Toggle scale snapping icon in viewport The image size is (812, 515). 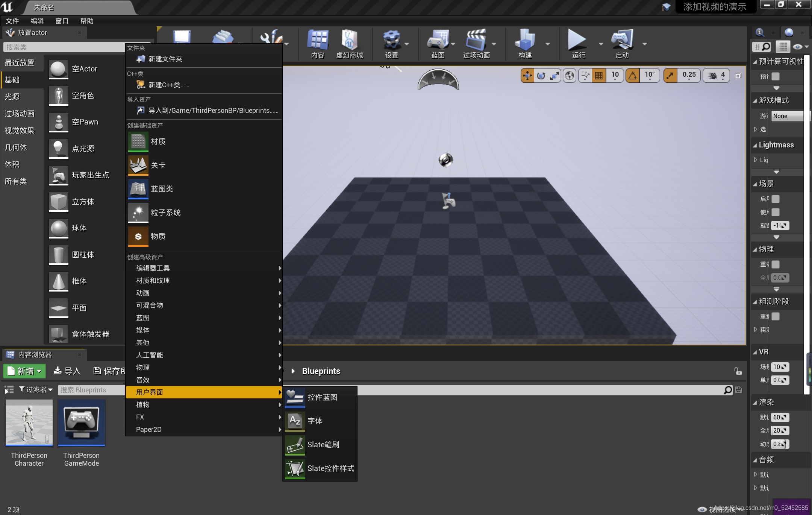coord(670,76)
